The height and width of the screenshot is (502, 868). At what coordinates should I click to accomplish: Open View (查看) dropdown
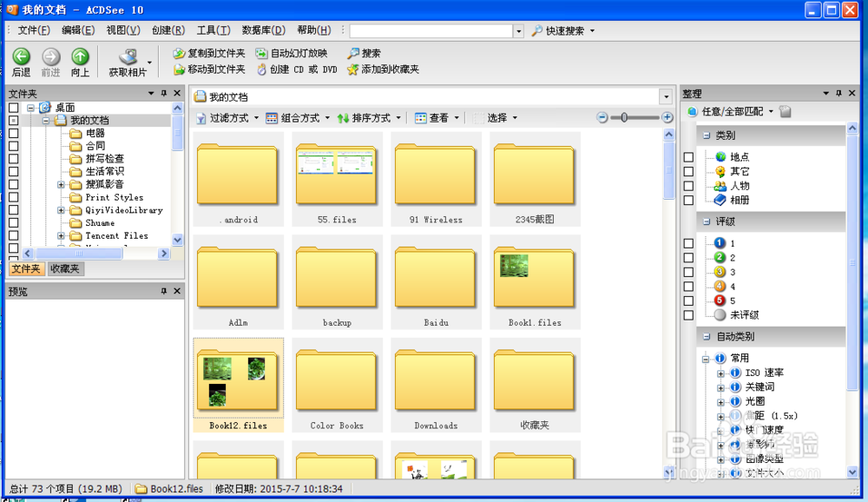coord(437,117)
